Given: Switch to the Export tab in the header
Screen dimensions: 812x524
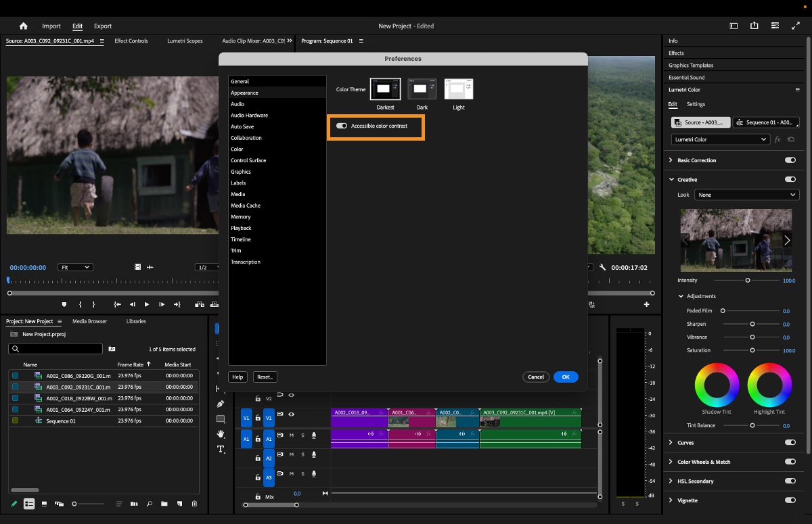Looking at the screenshot, I should 103,26.
